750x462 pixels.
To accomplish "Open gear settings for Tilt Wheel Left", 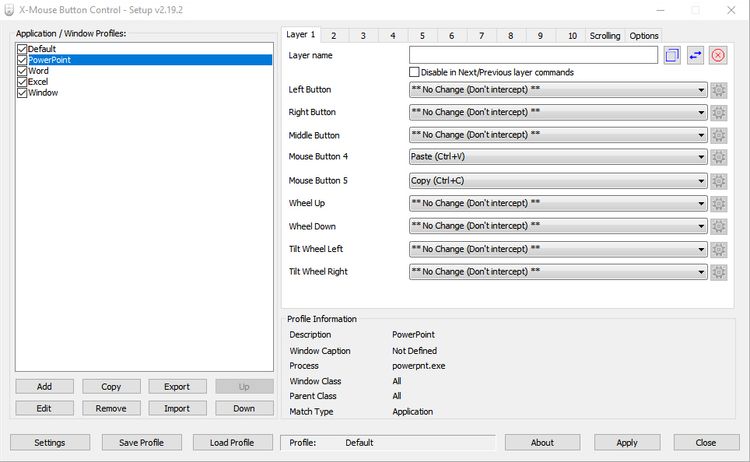I will [718, 249].
